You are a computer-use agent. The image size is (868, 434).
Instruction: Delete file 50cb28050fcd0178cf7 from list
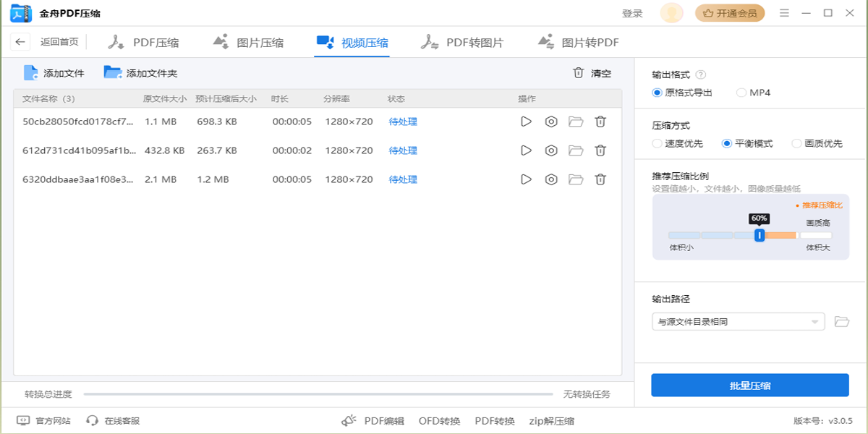tap(600, 122)
